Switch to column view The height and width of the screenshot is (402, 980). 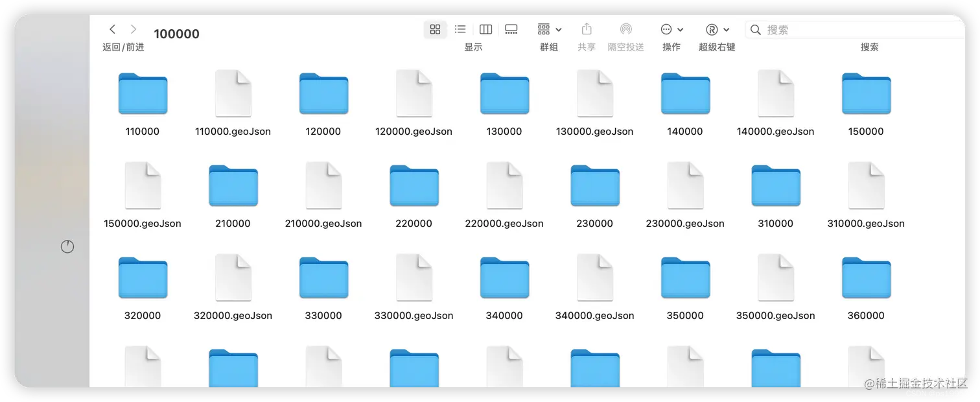click(485, 29)
